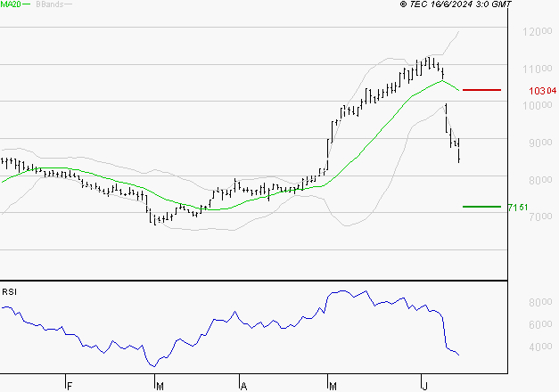Click the RSI 4000 axis label

[540, 347]
